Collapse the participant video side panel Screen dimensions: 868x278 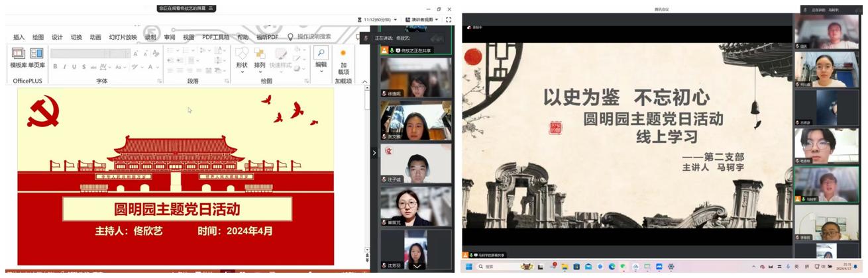click(x=374, y=153)
